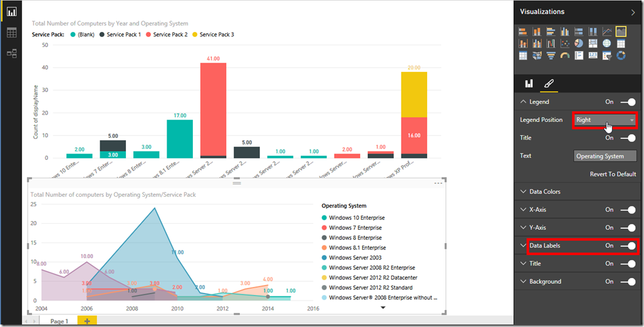Toggle the Background switch

coord(628,282)
